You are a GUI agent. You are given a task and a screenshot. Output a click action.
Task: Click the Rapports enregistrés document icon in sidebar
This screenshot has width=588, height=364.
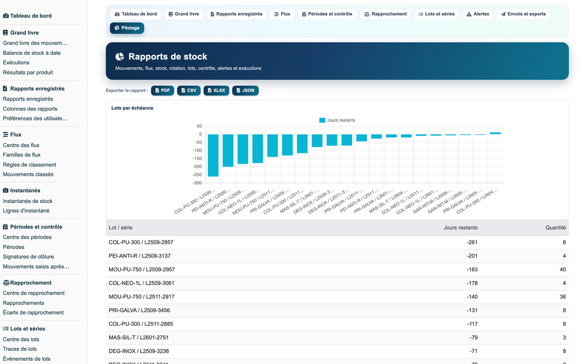[x=5, y=89]
